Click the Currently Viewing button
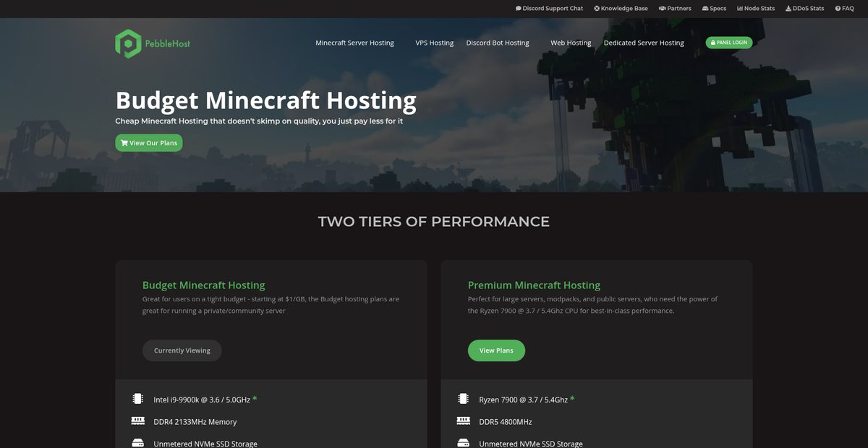The width and height of the screenshot is (868, 448). pyautogui.click(x=182, y=350)
